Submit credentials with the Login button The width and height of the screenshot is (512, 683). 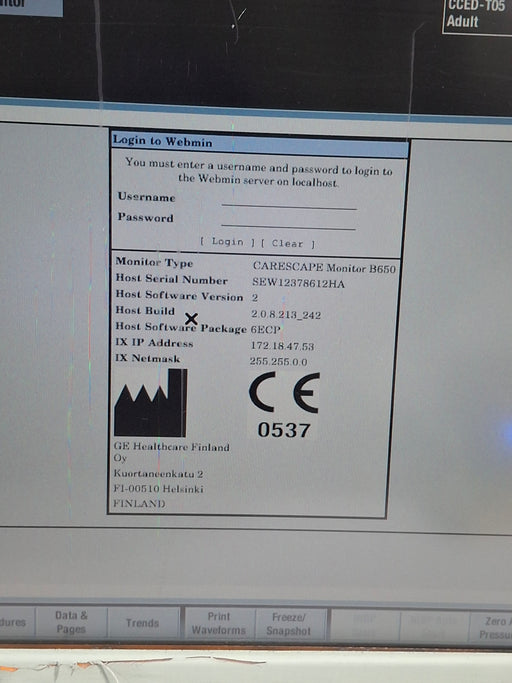pos(227,242)
